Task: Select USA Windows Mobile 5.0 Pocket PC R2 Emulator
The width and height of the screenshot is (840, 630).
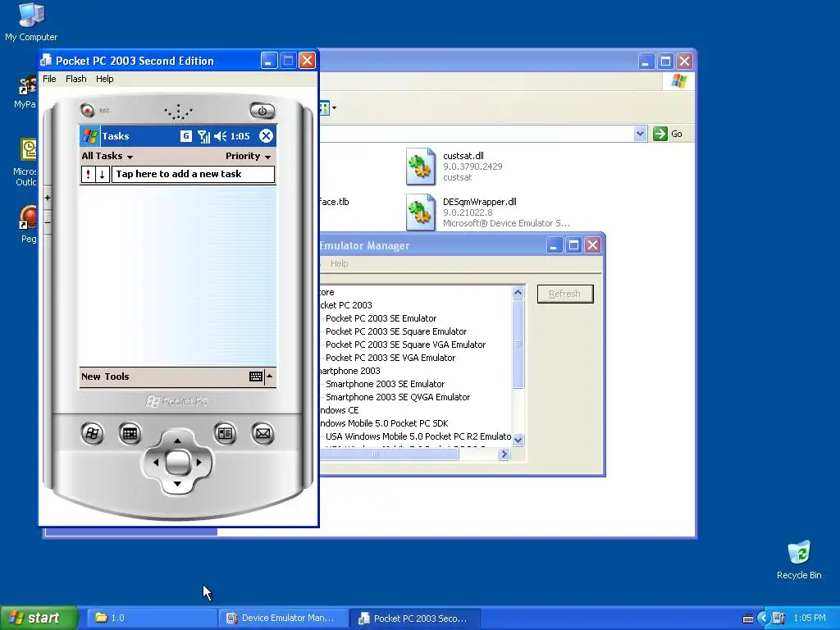Action: point(418,436)
